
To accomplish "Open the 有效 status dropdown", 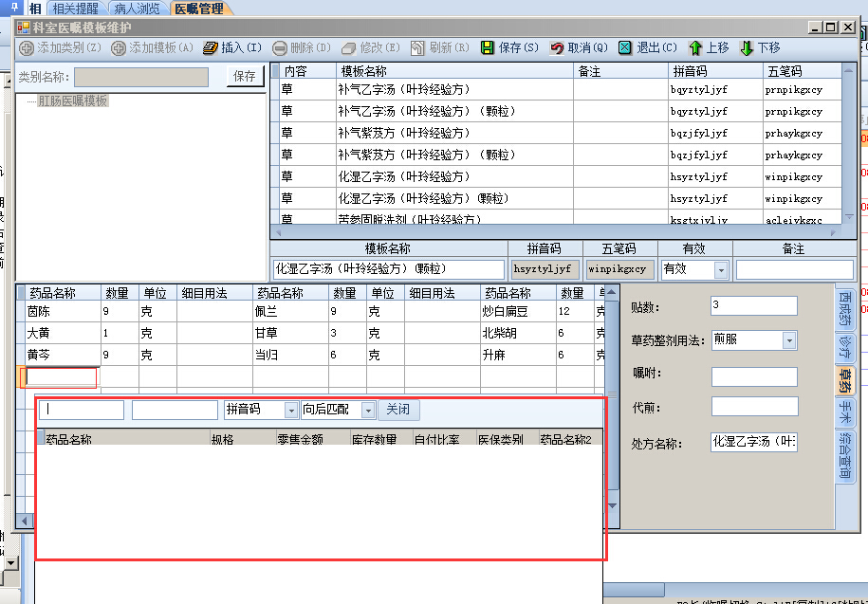I will click(720, 270).
